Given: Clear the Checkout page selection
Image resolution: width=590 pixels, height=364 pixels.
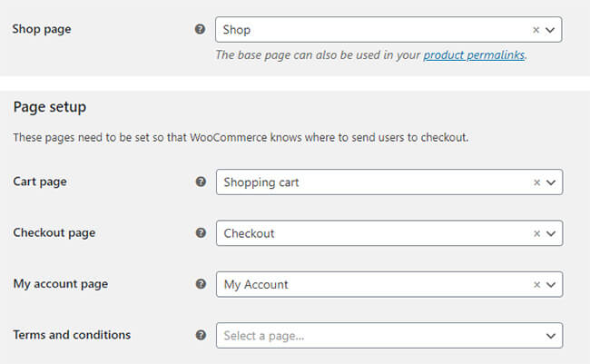Looking at the screenshot, I should [537, 234].
